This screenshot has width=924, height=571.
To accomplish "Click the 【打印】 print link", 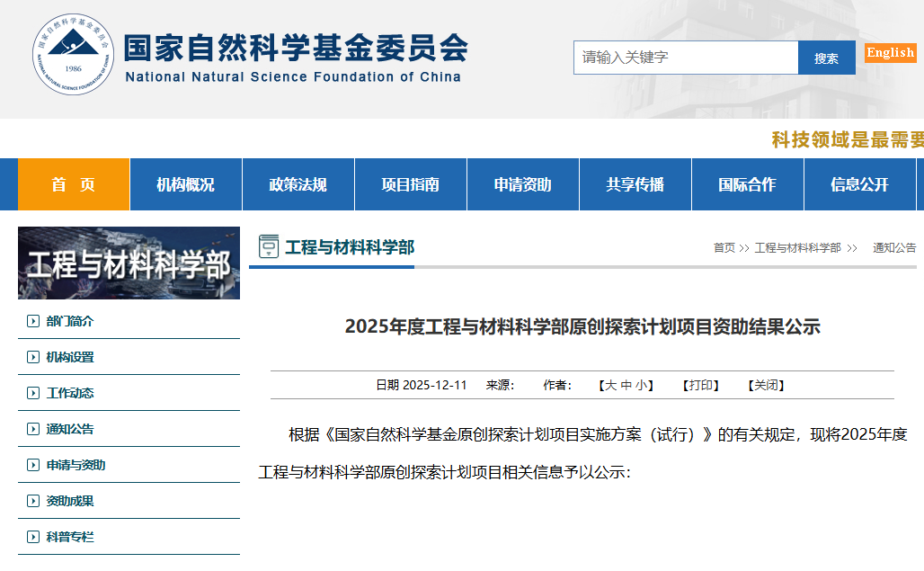I will click(701, 386).
